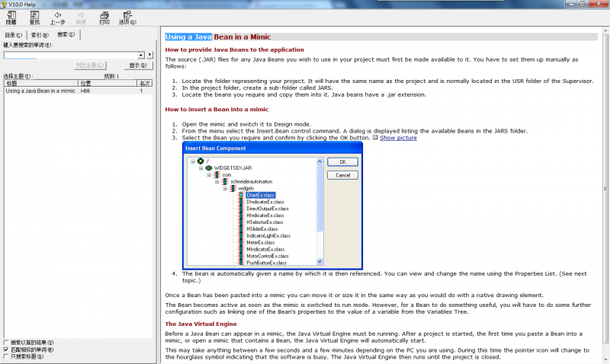Sort results by the 位置 column header

pyautogui.click(x=108, y=83)
